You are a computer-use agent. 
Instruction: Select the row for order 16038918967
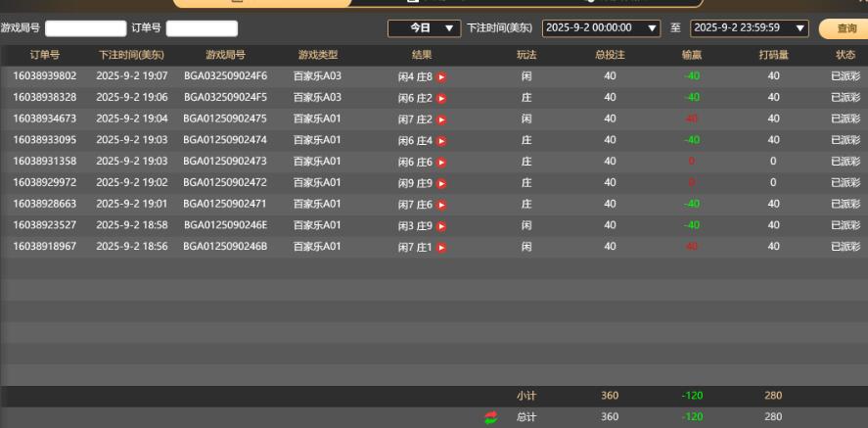tap(45, 247)
